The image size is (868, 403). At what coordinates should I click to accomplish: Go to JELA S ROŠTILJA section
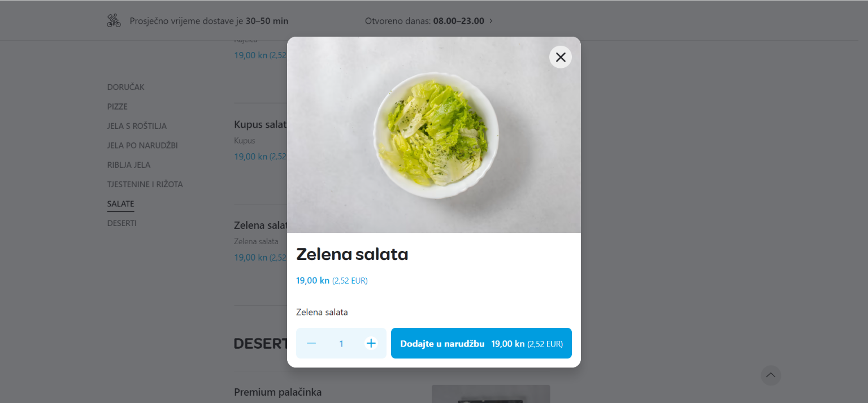137,126
